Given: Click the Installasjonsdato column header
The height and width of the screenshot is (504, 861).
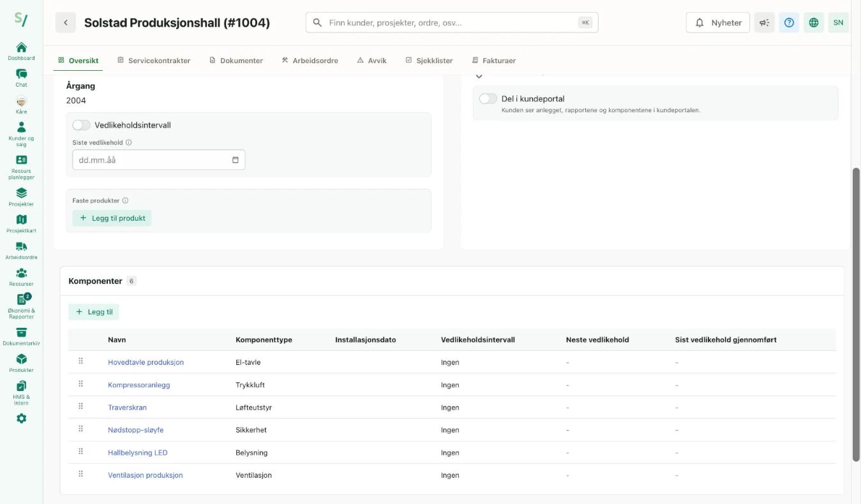Looking at the screenshot, I should click(x=365, y=340).
